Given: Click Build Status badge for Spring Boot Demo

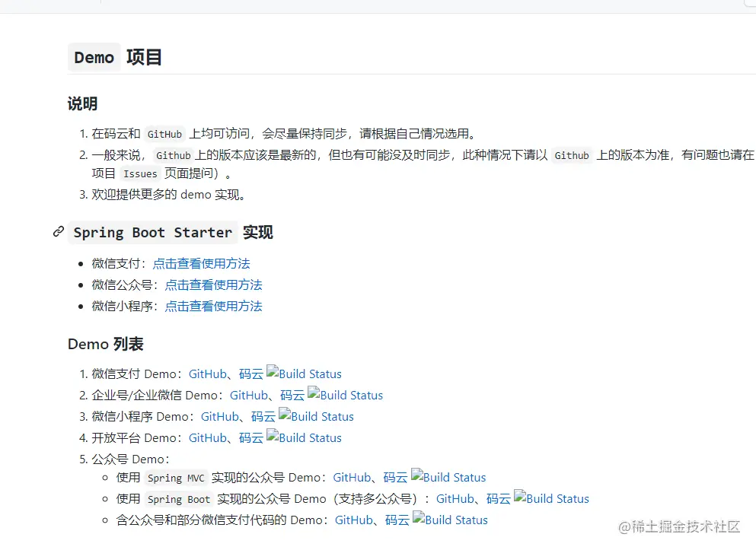Looking at the screenshot, I should pos(551,498).
